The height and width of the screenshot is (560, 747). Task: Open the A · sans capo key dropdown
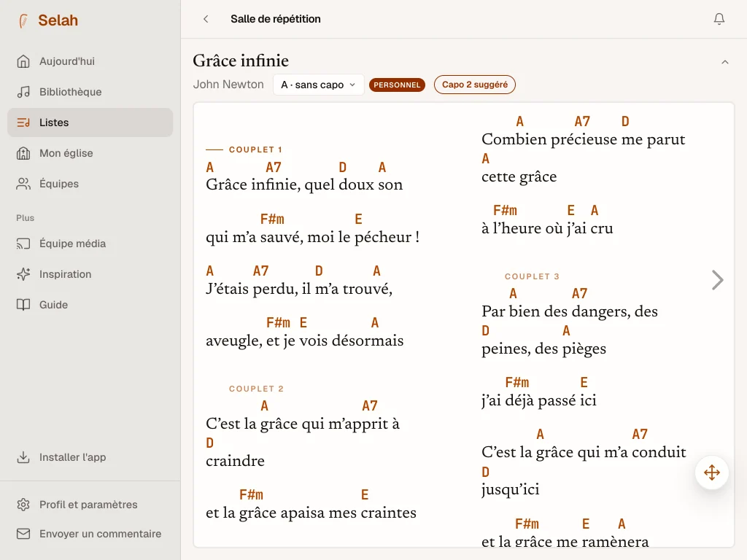[318, 85]
